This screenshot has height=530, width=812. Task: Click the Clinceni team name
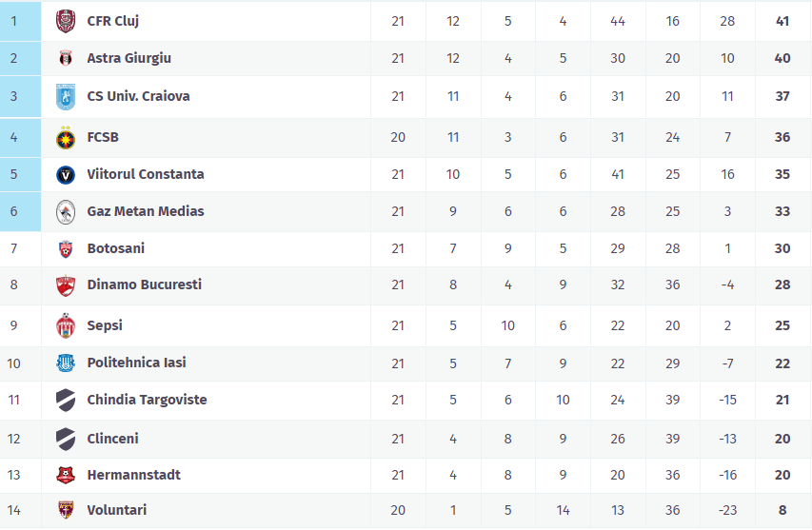tap(112, 439)
